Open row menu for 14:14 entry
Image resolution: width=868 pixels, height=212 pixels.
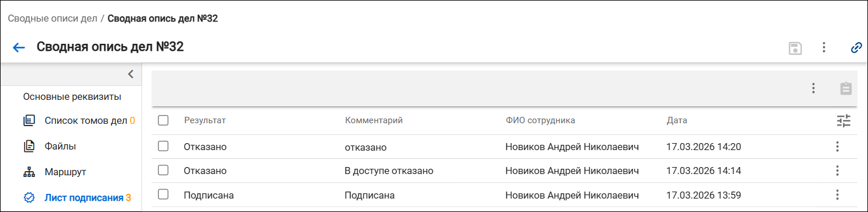(x=837, y=171)
